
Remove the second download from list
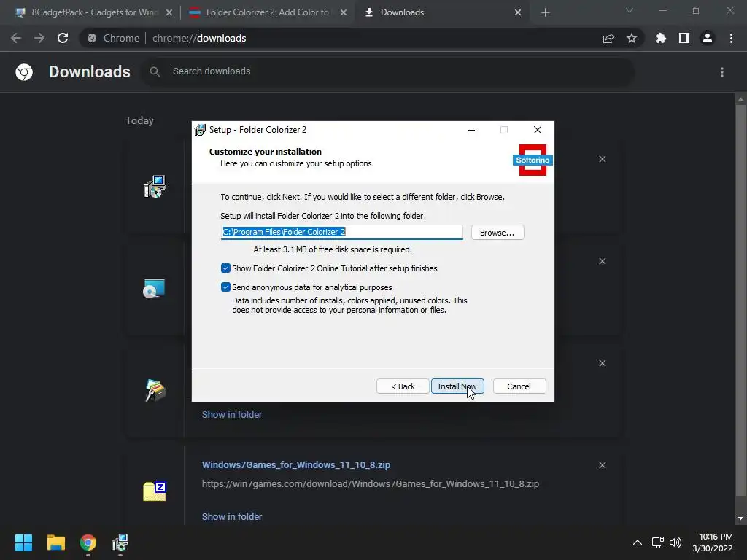(x=603, y=262)
